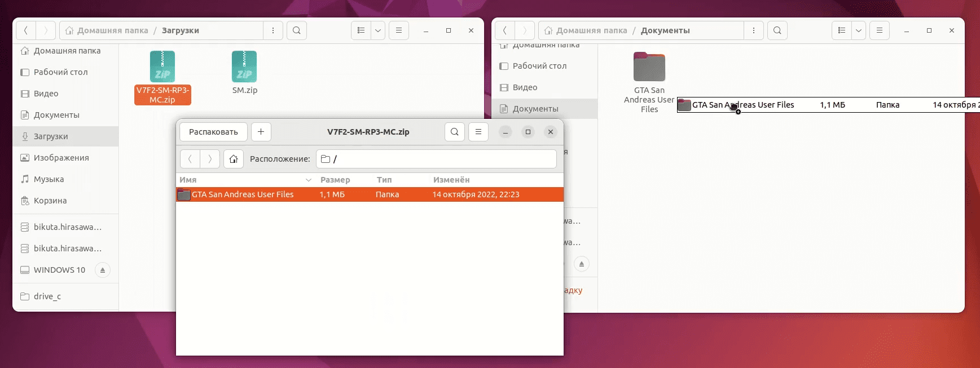The width and height of the screenshot is (980, 368).
Task: Go forward in the archive manager
Action: pos(210,159)
